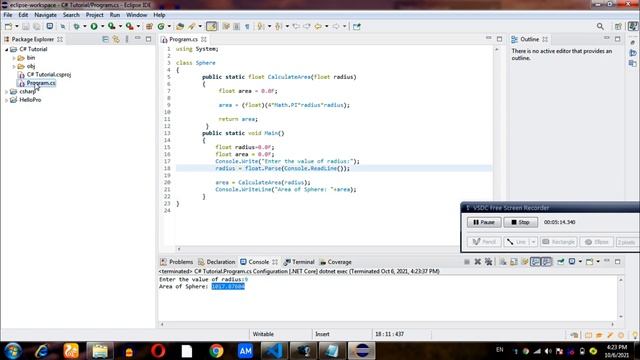Viewport: 640px width, 360px height.
Task: Click the Console horizontal scrollbar
Action: [x=388, y=324]
